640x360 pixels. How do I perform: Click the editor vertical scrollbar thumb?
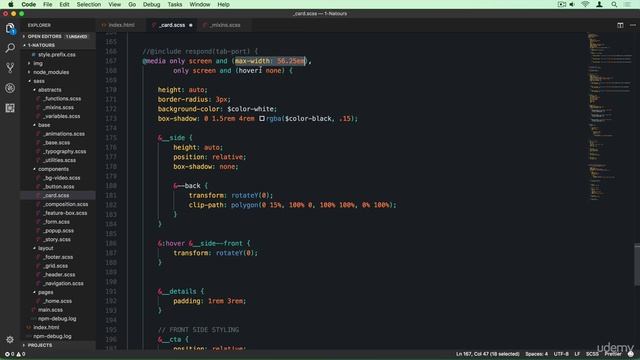pos(637,264)
